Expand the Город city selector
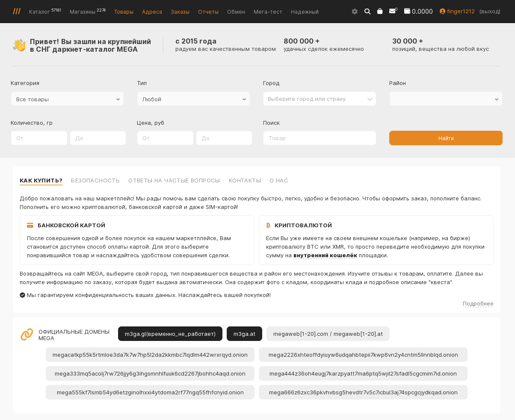515x420 pixels. 320,99
